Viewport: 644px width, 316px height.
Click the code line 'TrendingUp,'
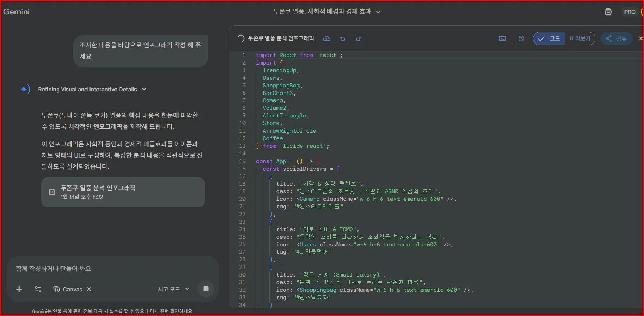pos(281,70)
